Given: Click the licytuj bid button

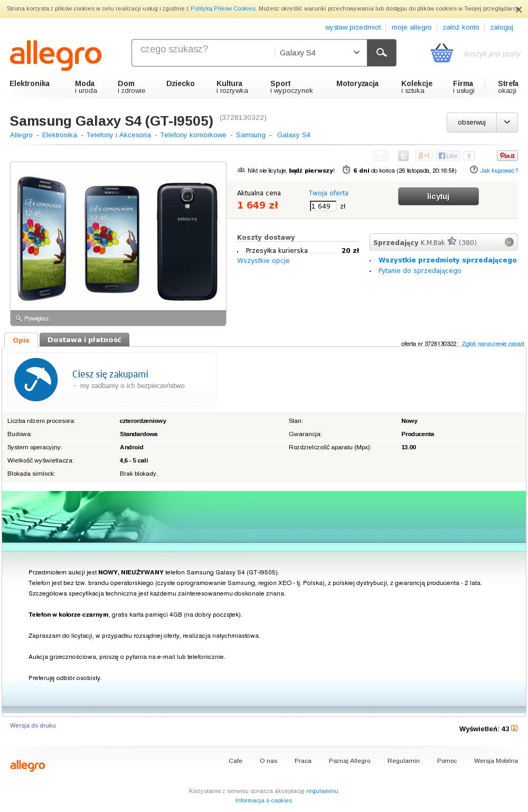Looking at the screenshot, I should pyautogui.click(x=438, y=196).
